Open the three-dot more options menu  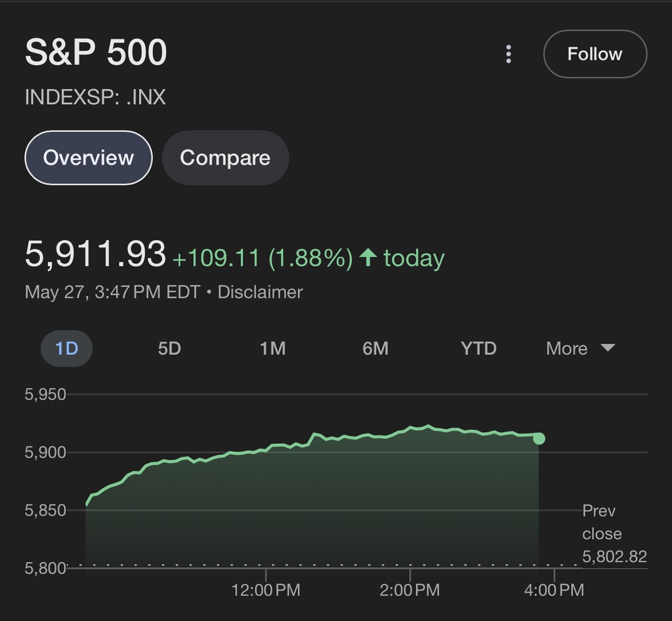(x=509, y=54)
